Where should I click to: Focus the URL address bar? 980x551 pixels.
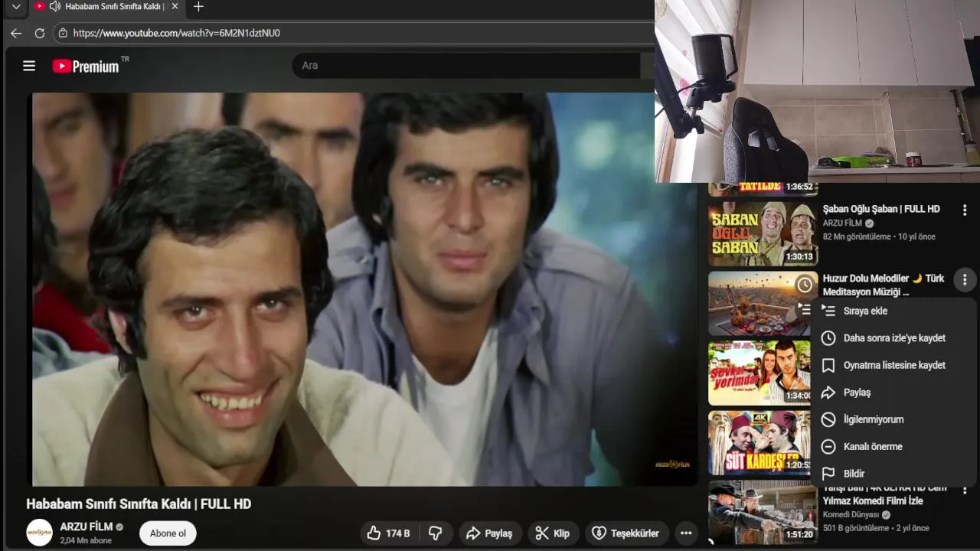point(352,33)
